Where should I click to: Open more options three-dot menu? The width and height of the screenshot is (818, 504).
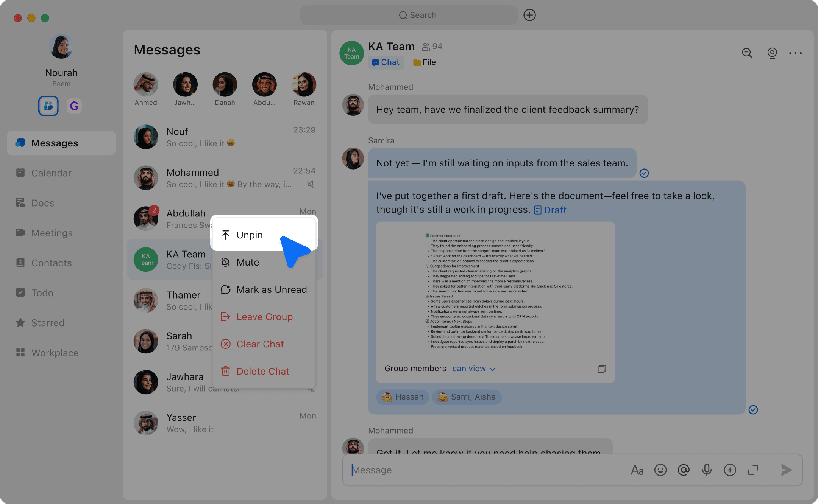pyautogui.click(x=795, y=53)
